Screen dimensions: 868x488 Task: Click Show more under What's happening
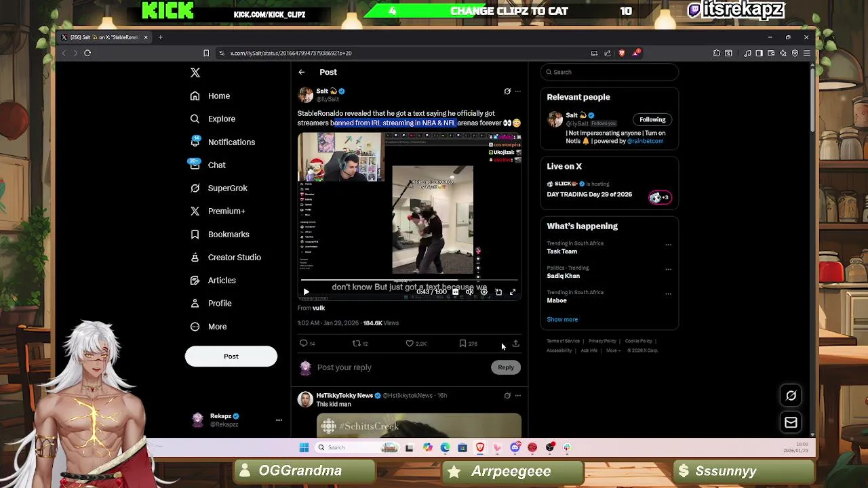562,320
